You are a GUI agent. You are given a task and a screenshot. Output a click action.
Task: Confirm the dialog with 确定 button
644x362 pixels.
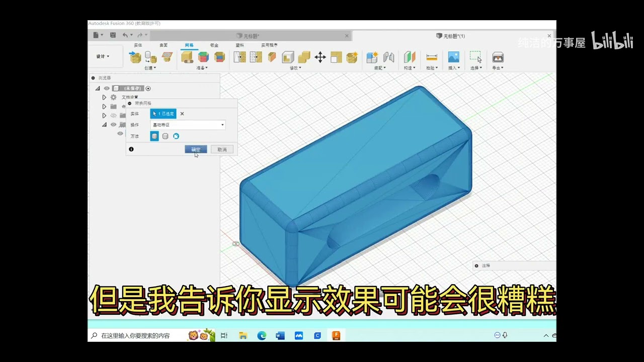pyautogui.click(x=196, y=149)
